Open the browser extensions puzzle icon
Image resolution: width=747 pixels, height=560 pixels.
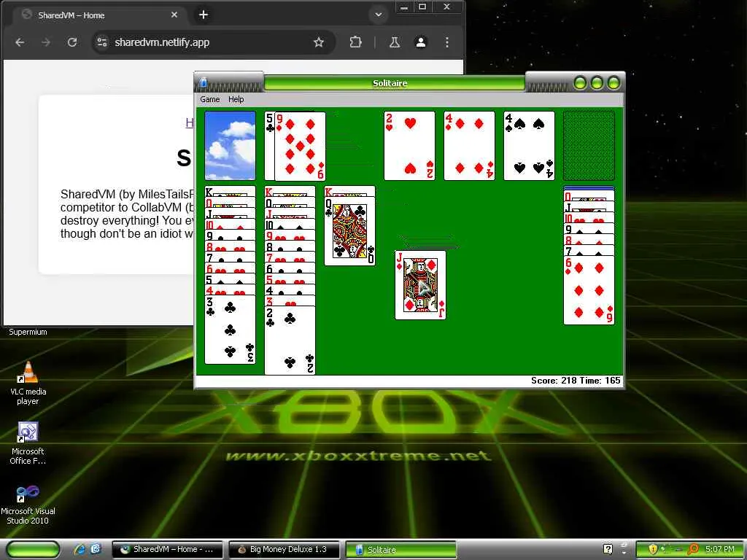[x=355, y=42]
